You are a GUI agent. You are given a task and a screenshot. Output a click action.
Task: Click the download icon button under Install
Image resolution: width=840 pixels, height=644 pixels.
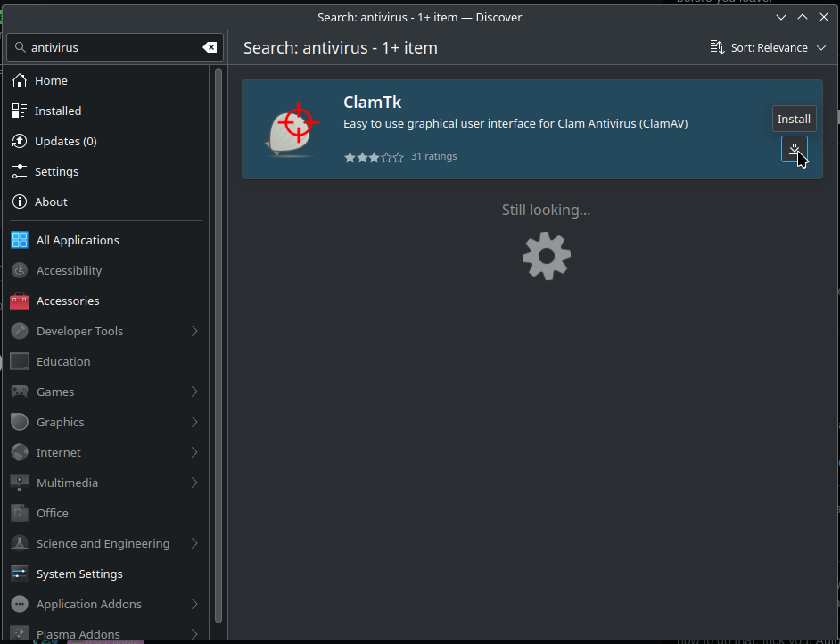click(x=794, y=149)
